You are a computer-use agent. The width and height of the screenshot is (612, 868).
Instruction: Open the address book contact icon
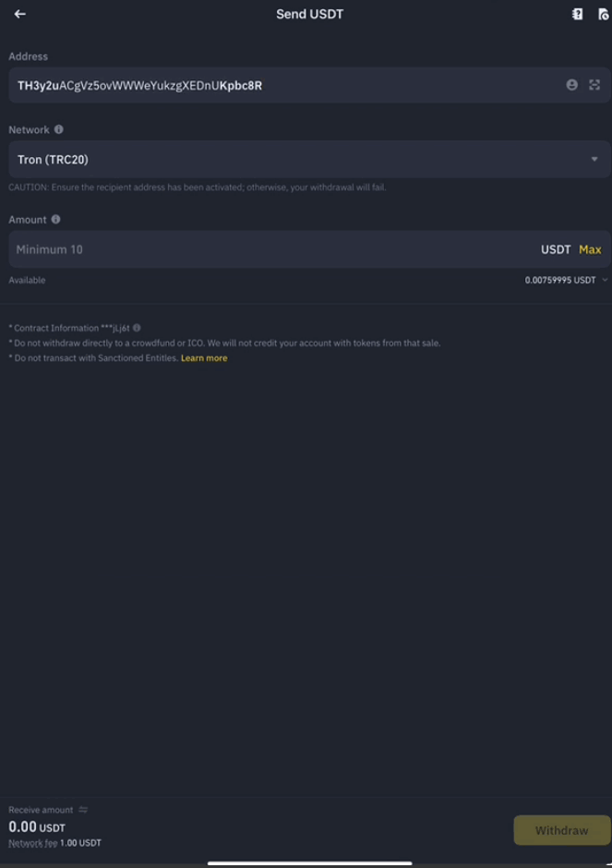pyautogui.click(x=574, y=84)
